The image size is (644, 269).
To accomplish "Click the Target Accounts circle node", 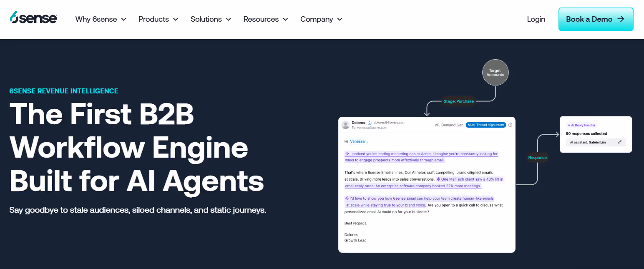I will pos(496,73).
